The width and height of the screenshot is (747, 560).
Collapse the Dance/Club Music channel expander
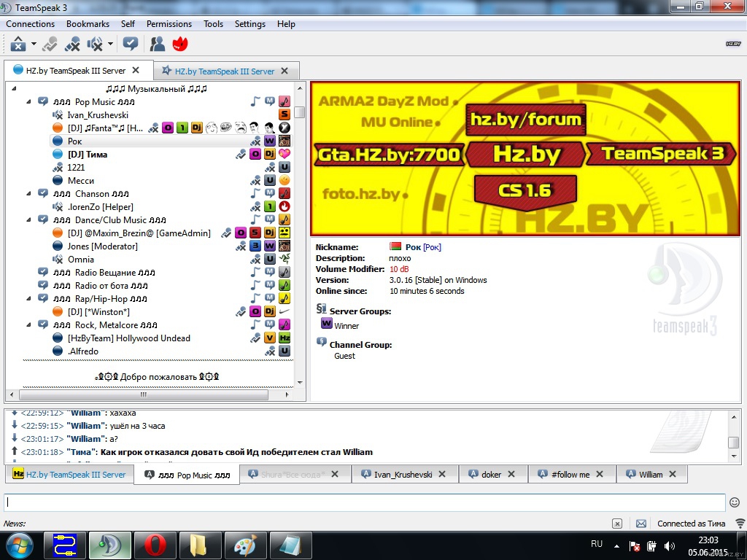tap(28, 219)
